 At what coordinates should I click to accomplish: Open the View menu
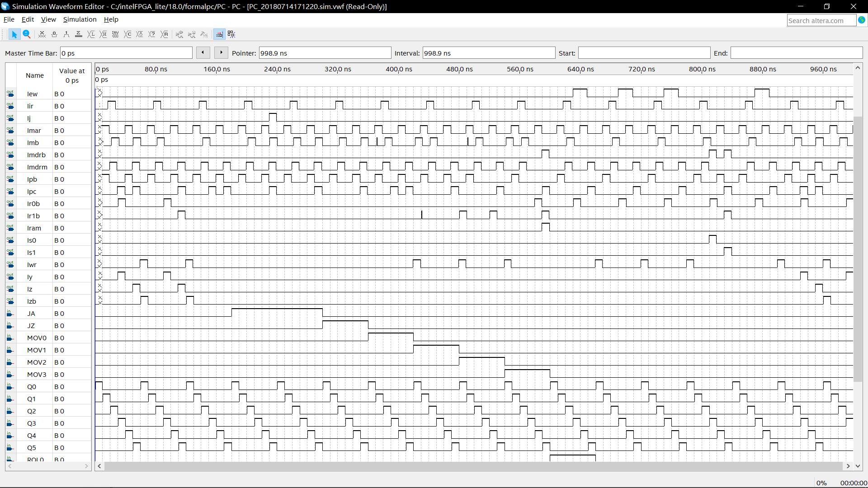[48, 19]
